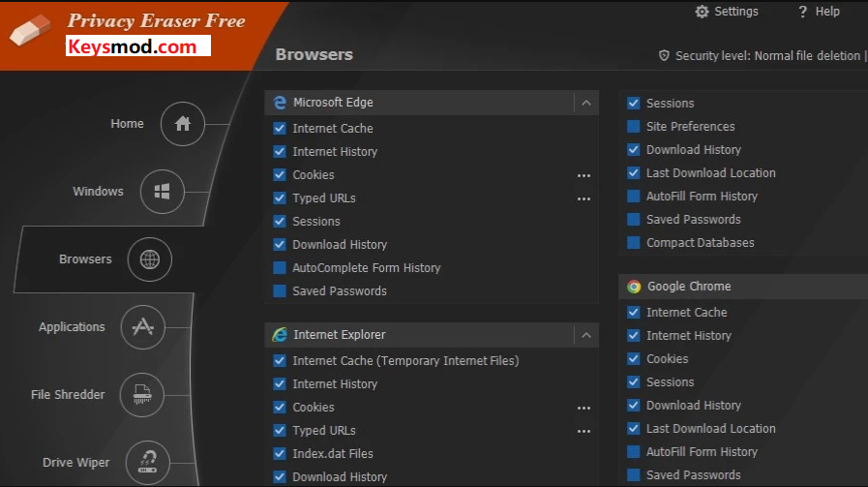This screenshot has width=868, height=487.
Task: Uncheck Internet Explorer Temporary Internet Files checkbox
Action: 280,361
